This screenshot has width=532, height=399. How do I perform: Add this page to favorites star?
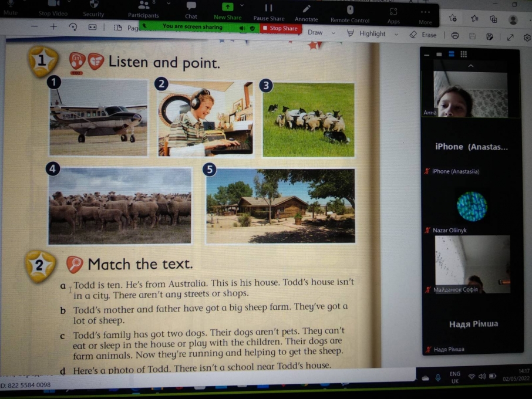[x=453, y=18]
